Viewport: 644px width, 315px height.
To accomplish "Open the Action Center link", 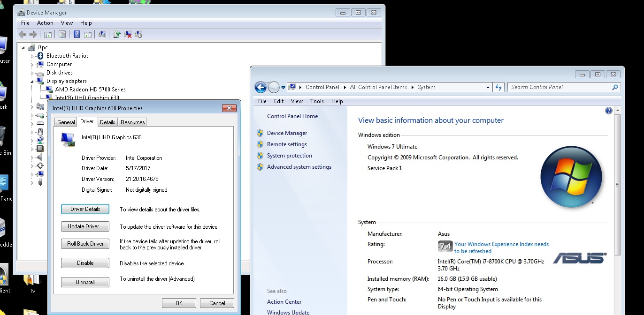I will pos(284,302).
